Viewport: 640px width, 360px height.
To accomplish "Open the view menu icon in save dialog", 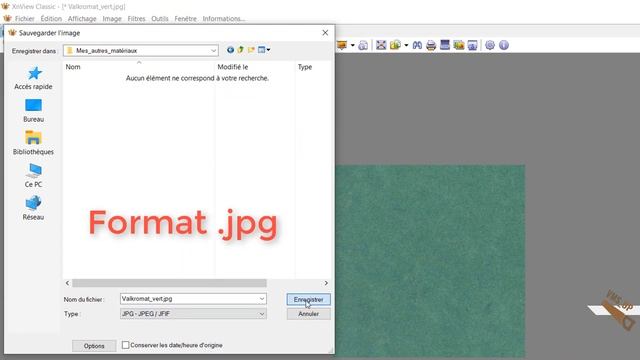I will [x=264, y=50].
